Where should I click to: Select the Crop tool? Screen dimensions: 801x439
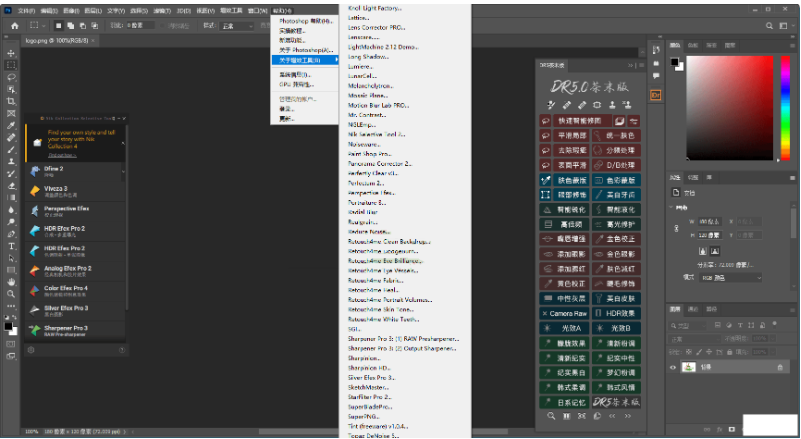coord(11,101)
